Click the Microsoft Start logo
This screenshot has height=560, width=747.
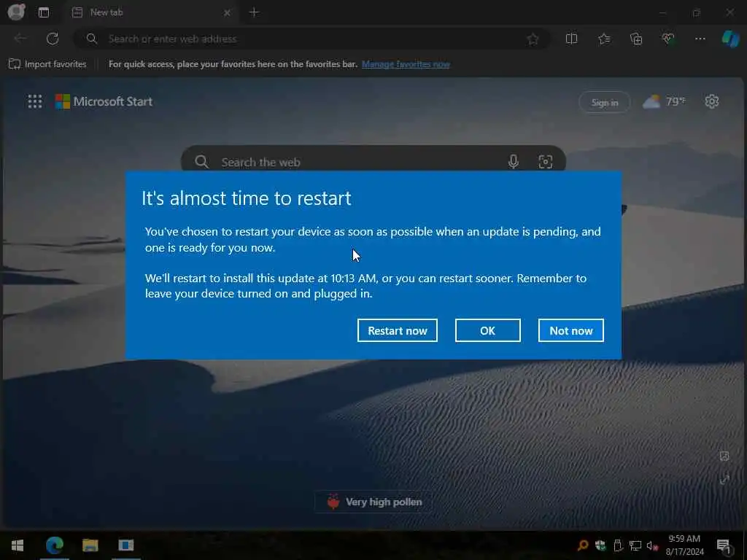coord(104,101)
